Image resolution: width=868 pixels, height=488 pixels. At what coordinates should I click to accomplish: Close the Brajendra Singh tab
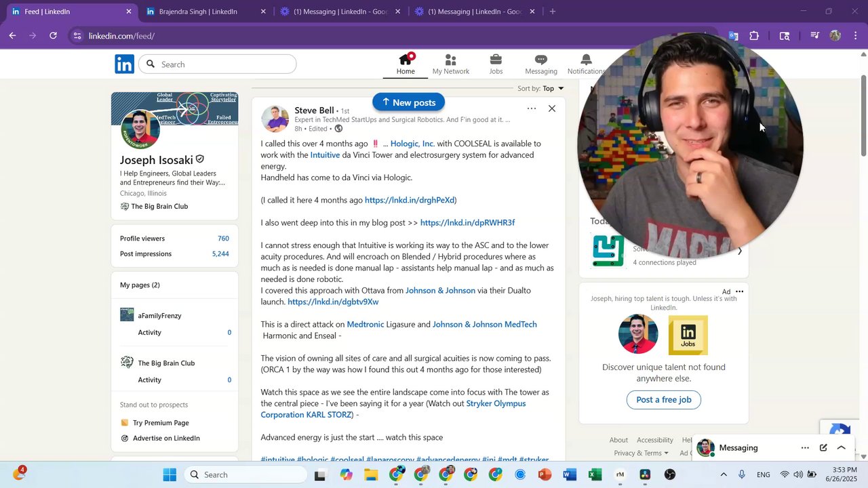pyautogui.click(x=263, y=12)
